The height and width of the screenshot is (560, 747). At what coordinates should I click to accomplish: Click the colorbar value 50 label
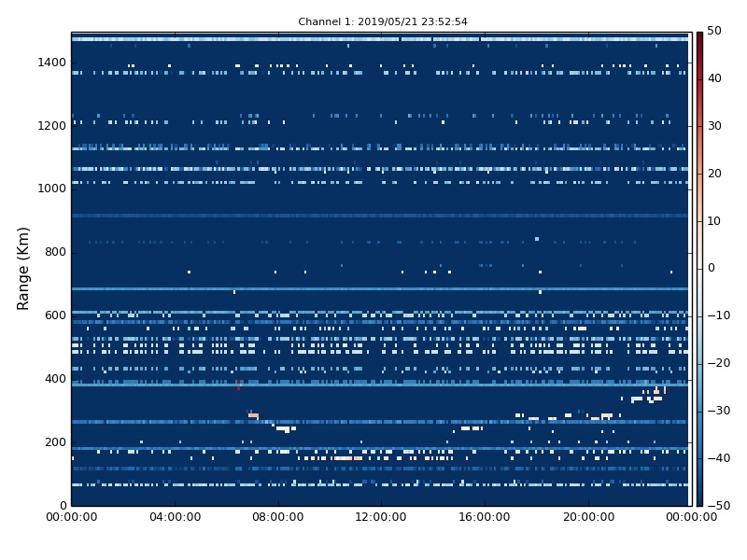tap(714, 31)
